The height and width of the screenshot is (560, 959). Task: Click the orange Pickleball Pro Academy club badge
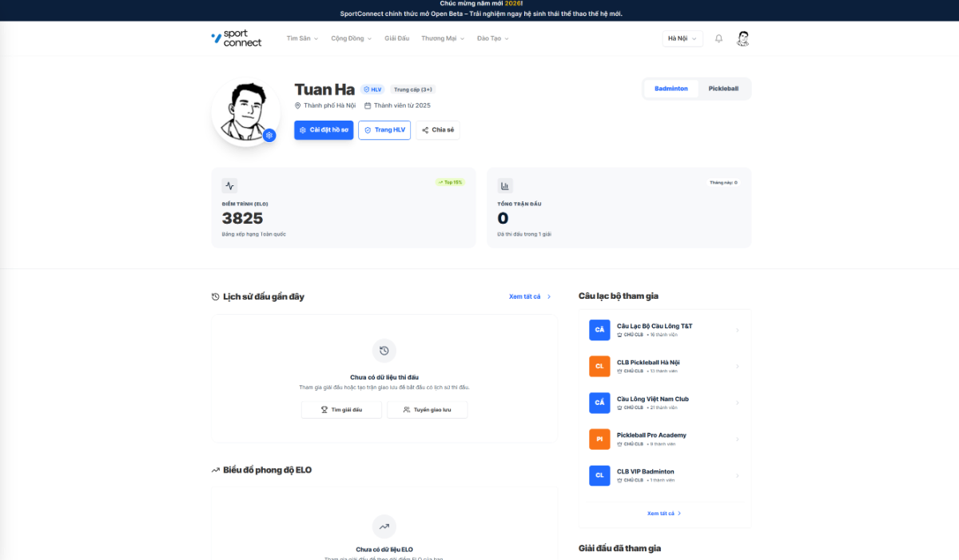coord(599,439)
